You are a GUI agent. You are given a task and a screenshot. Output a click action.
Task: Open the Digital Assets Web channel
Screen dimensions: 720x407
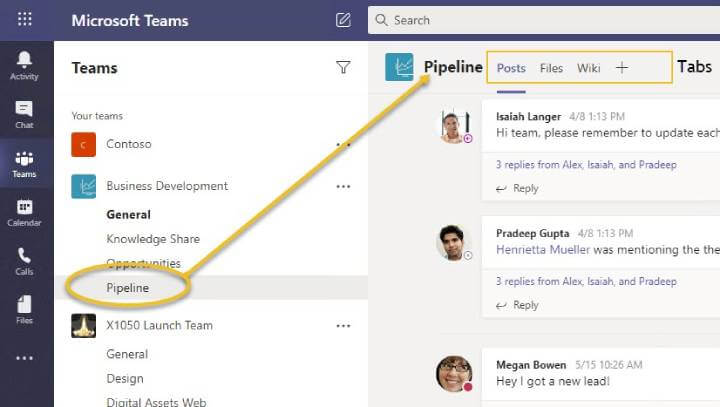click(156, 402)
